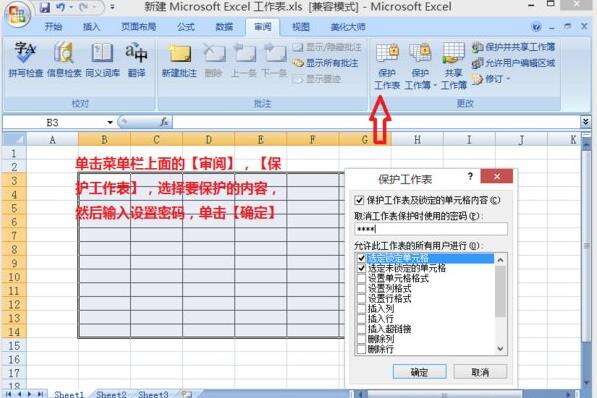The height and width of the screenshot is (398, 597).
Task: Toggle select locked cells (选定锁定单元格) checkbox
Action: click(361, 258)
